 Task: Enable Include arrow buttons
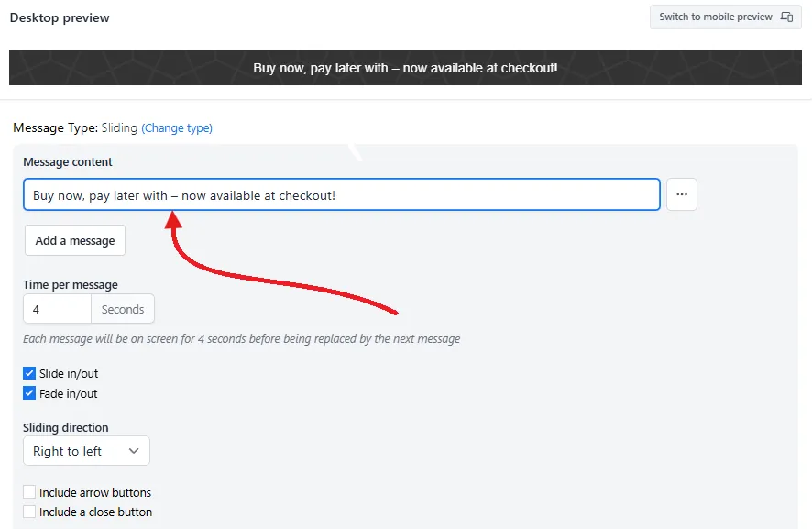[x=29, y=491]
